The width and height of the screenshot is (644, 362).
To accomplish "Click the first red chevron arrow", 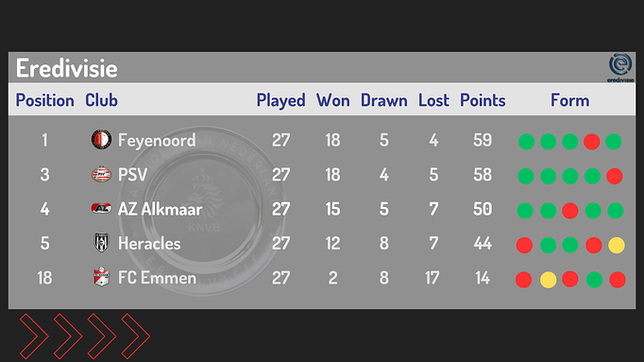I will (34, 336).
